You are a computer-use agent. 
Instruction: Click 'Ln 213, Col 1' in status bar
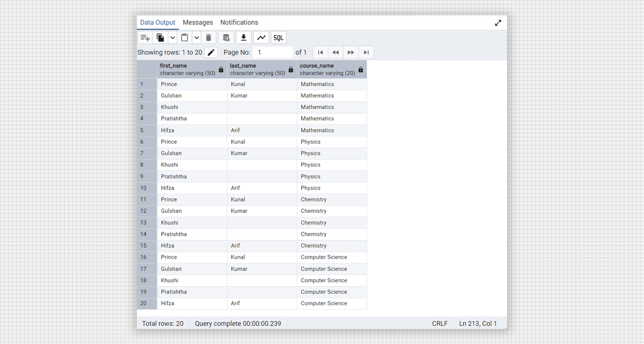pyautogui.click(x=478, y=323)
